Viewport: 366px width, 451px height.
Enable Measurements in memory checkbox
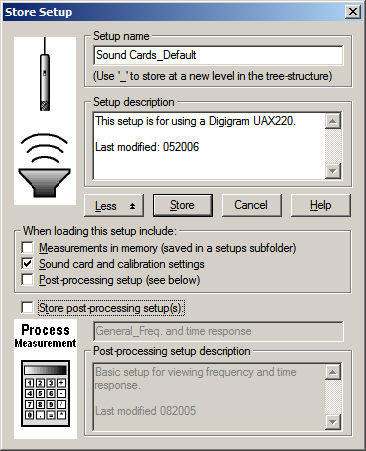pyautogui.click(x=27, y=248)
